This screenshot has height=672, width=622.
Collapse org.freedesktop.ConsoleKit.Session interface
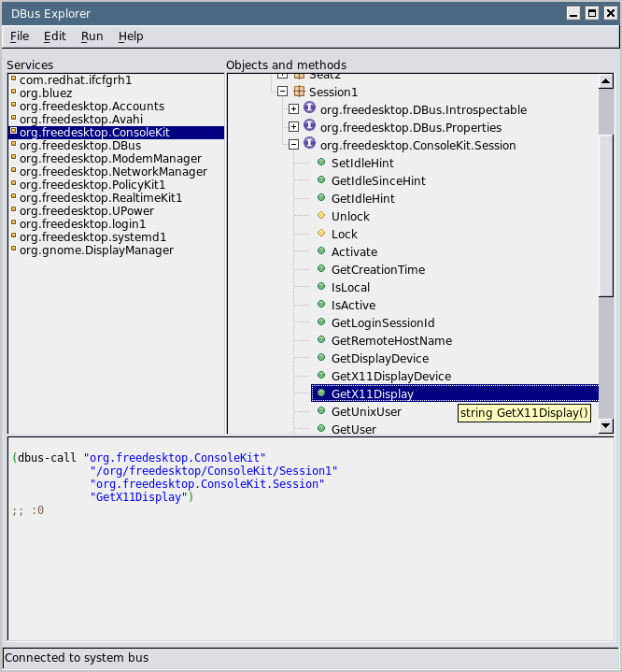293,145
